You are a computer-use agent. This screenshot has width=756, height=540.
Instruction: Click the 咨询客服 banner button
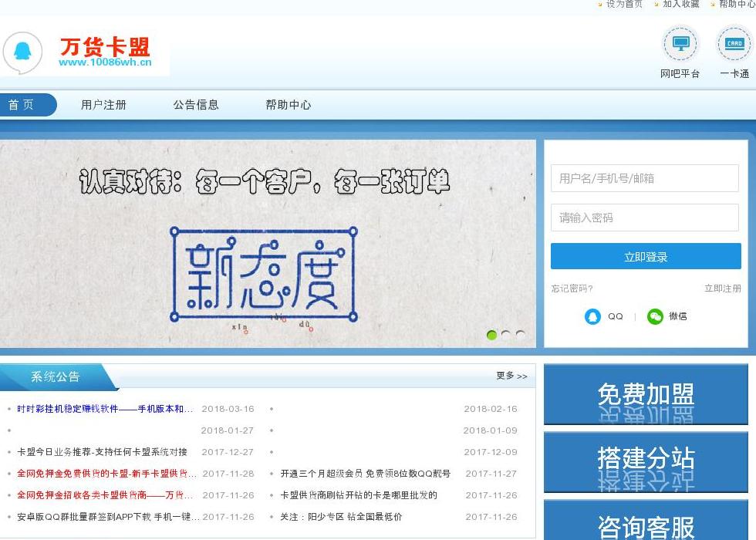pyautogui.click(x=646, y=520)
